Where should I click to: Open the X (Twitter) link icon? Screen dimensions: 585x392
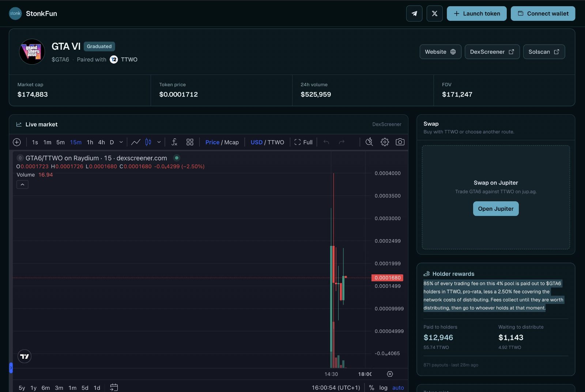[x=435, y=14]
